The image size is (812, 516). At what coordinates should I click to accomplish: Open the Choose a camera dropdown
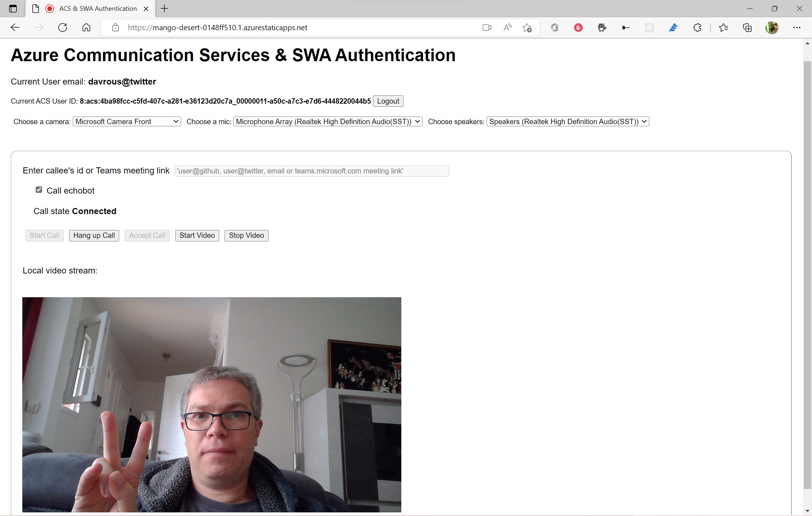[x=127, y=122]
